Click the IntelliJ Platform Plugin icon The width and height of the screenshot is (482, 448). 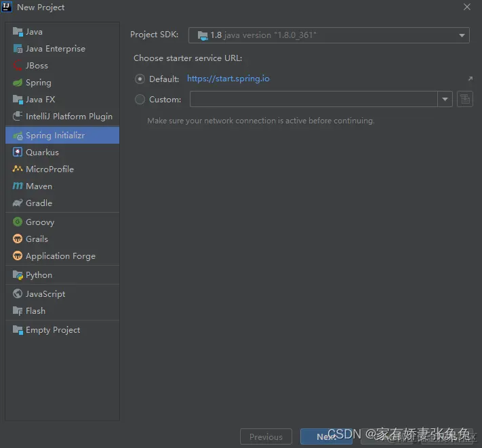point(18,116)
